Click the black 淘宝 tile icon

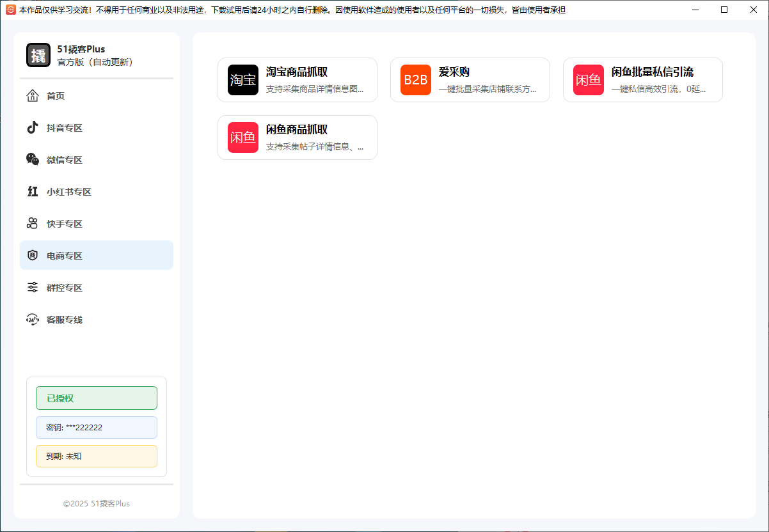[x=243, y=80]
